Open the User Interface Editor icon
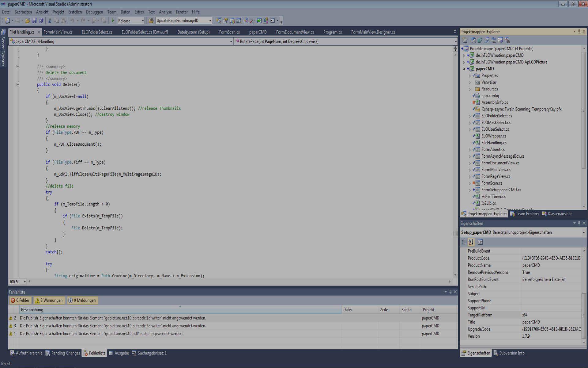Image resolution: width=588 pixels, height=368 pixels. tap(494, 40)
